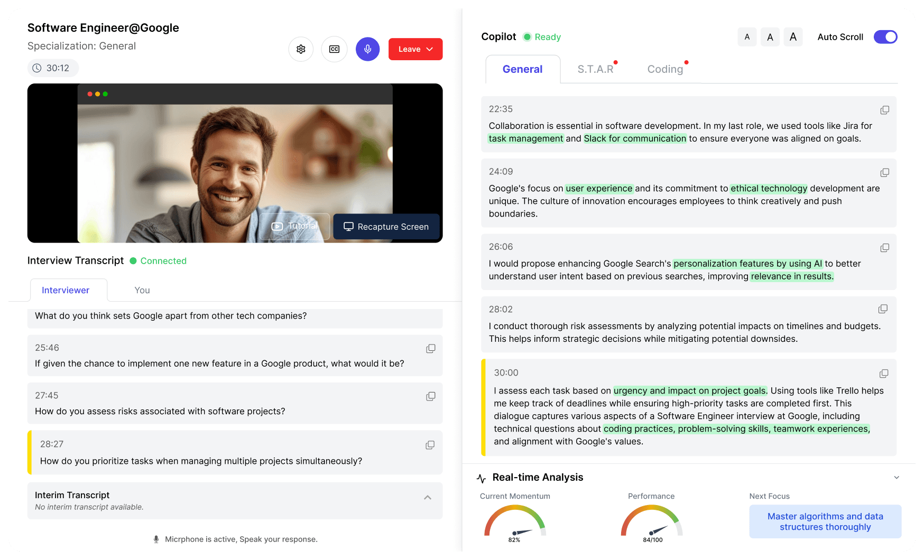Click the 'task management' highlighted phrase

click(525, 138)
